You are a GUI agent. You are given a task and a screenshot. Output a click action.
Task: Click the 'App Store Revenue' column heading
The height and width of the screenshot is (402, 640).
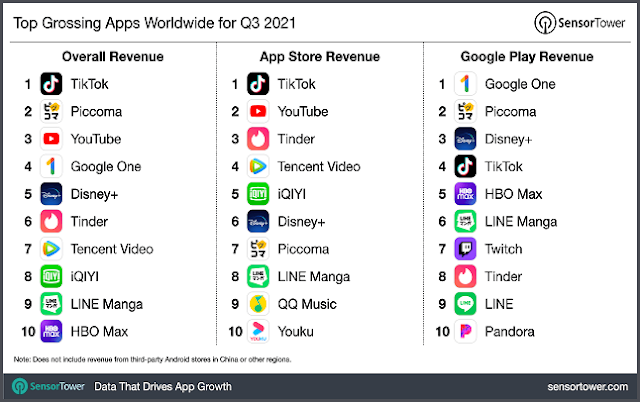[x=320, y=57]
